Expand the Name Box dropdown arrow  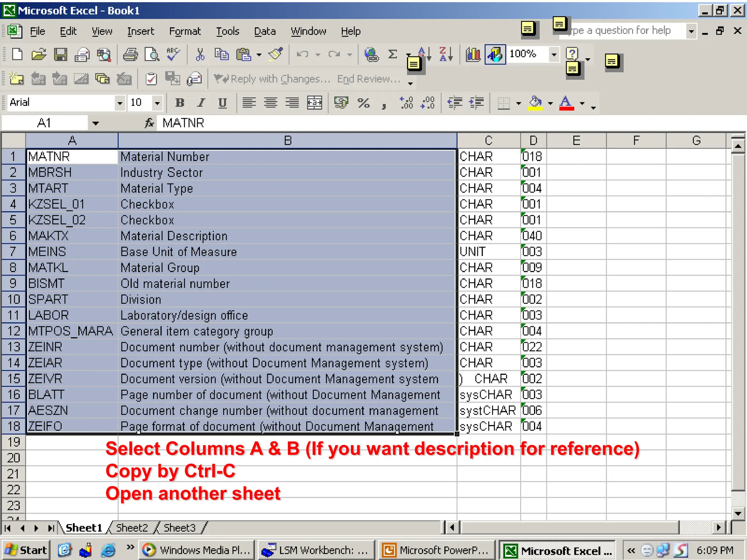(96, 124)
